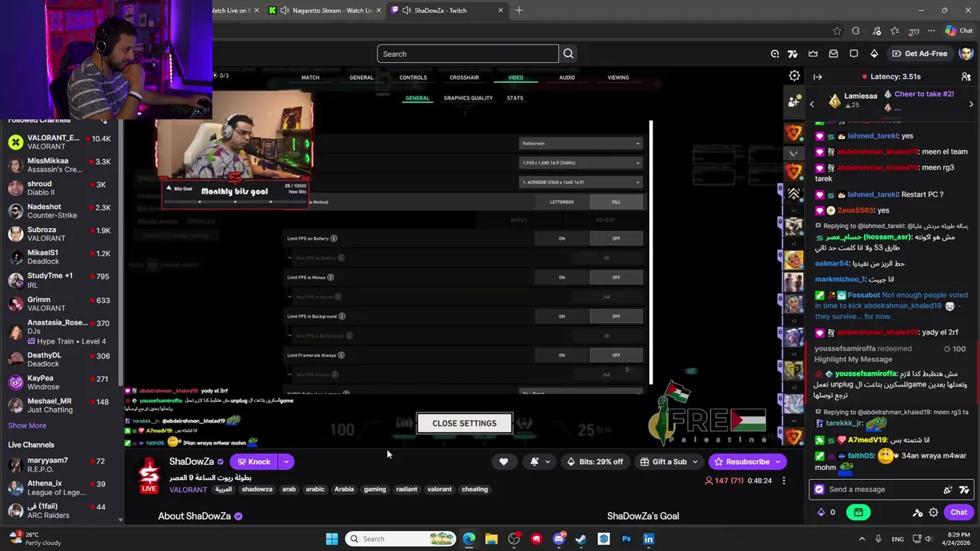
Task: Open the Get Bits diamond icon in the header
Action: click(874, 54)
